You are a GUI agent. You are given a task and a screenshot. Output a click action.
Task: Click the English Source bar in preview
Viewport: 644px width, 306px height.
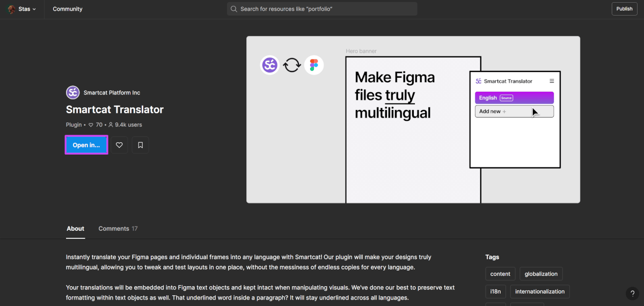[x=514, y=98]
